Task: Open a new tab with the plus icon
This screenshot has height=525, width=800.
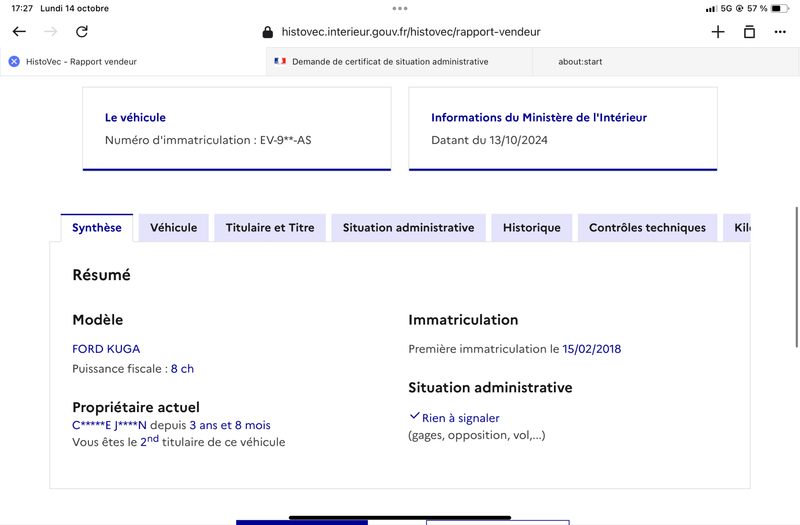Action: coord(718,32)
